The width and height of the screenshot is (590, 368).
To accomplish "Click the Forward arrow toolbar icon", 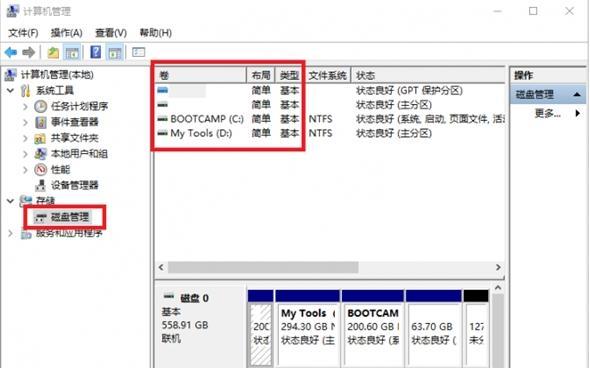I will [29, 52].
